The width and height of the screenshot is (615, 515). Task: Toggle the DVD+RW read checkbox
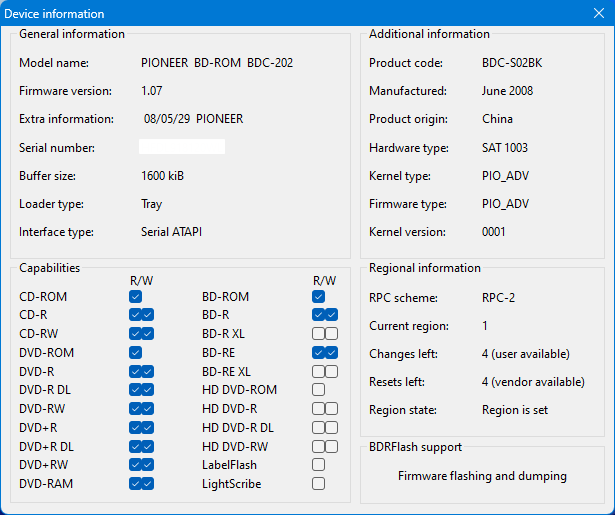(135, 465)
